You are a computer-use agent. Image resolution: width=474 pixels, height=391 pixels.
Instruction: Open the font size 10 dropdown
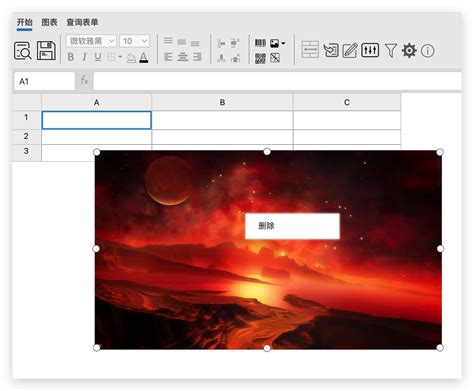[134, 41]
